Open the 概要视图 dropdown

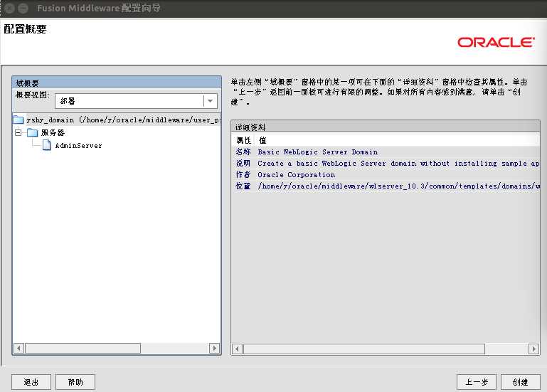(x=210, y=101)
